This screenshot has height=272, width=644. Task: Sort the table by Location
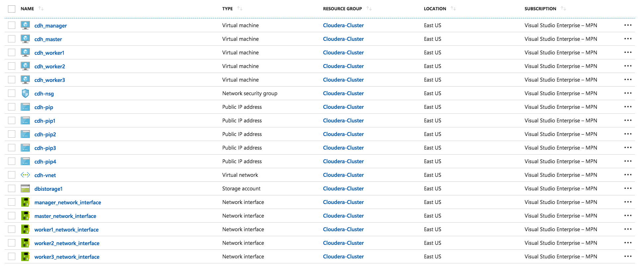(x=453, y=9)
